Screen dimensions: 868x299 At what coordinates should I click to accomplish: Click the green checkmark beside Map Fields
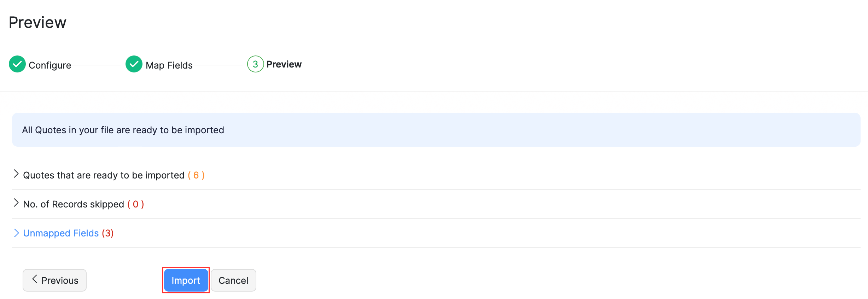tap(134, 64)
